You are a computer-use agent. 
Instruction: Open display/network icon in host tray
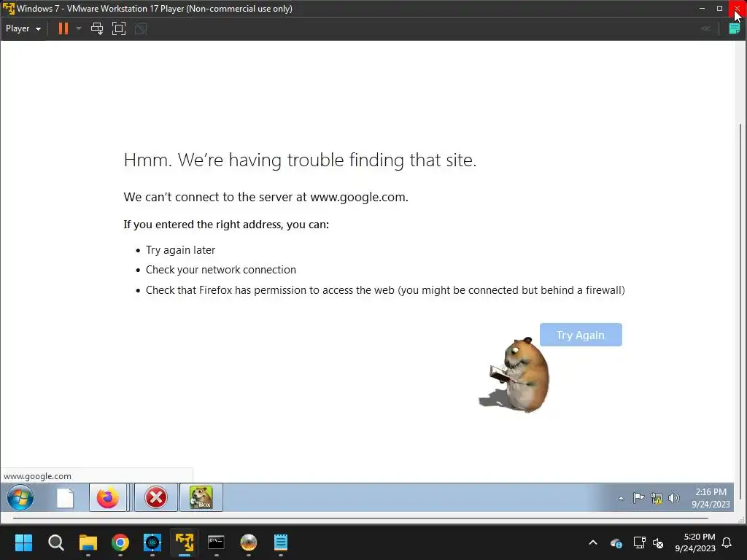[x=639, y=542]
